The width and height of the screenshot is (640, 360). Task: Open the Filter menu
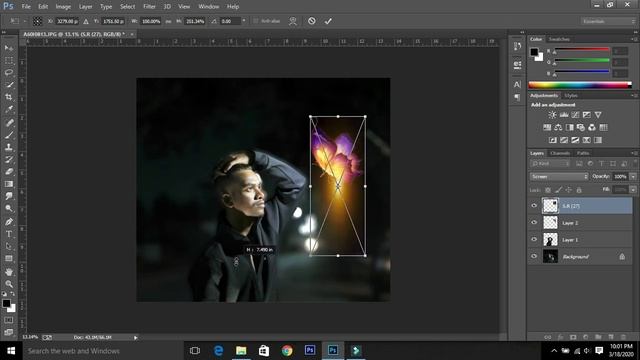click(x=149, y=7)
